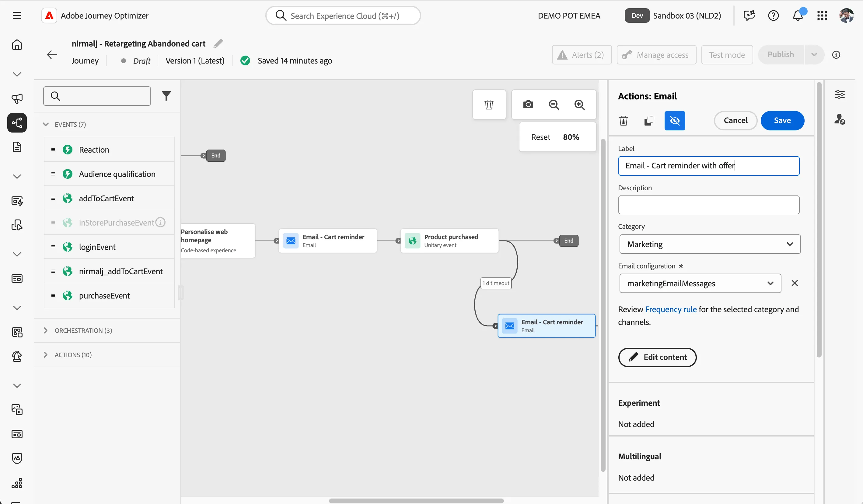This screenshot has height=504, width=863.
Task: Open the Publish options dropdown arrow
Action: [814, 55]
